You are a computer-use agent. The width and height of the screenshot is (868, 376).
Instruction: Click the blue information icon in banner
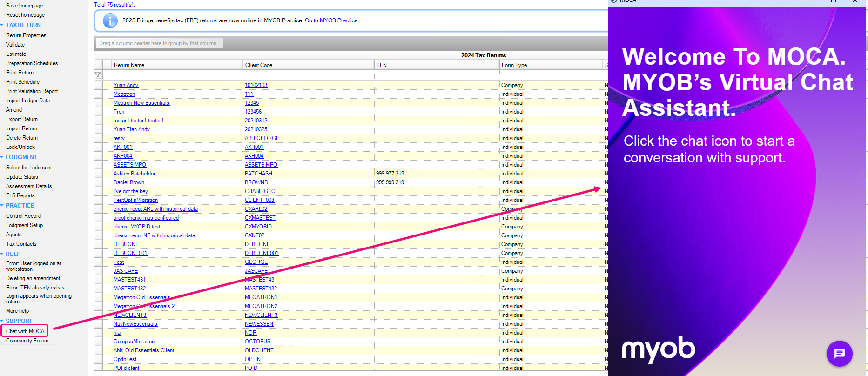tap(110, 21)
